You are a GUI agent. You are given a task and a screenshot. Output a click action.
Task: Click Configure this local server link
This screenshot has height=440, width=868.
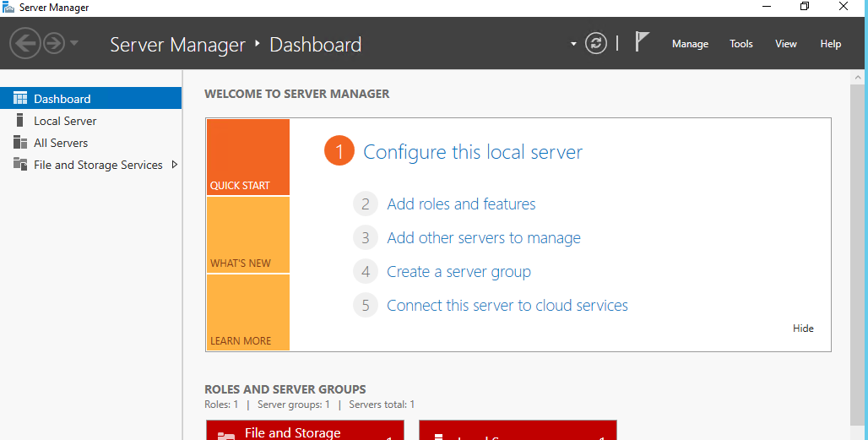pyautogui.click(x=473, y=152)
